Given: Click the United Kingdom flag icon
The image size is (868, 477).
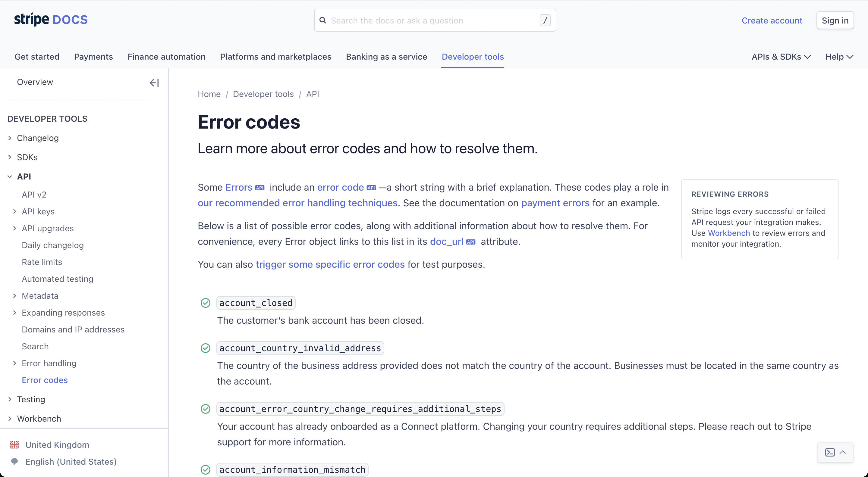Looking at the screenshot, I should click(x=14, y=445).
